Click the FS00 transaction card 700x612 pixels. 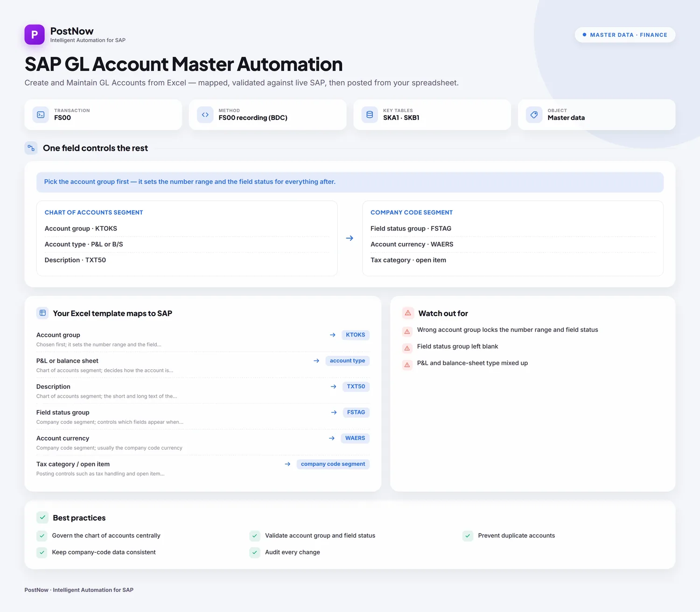103,114
